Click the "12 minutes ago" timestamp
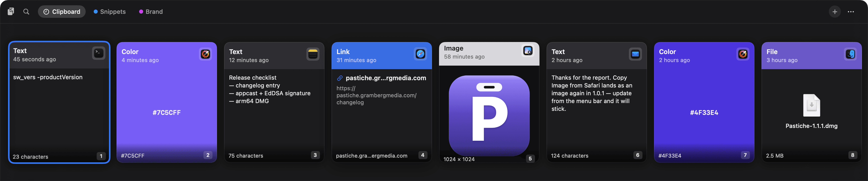Image resolution: width=868 pixels, height=181 pixels. pos(249,60)
